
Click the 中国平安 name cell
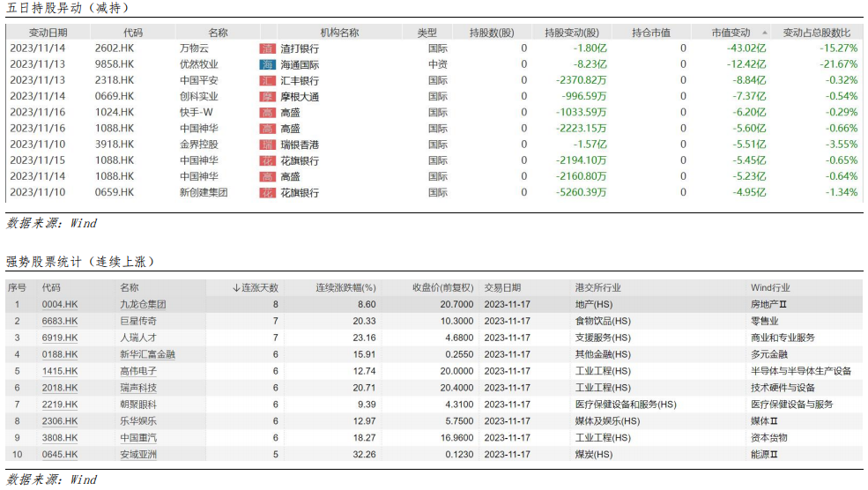199,80
